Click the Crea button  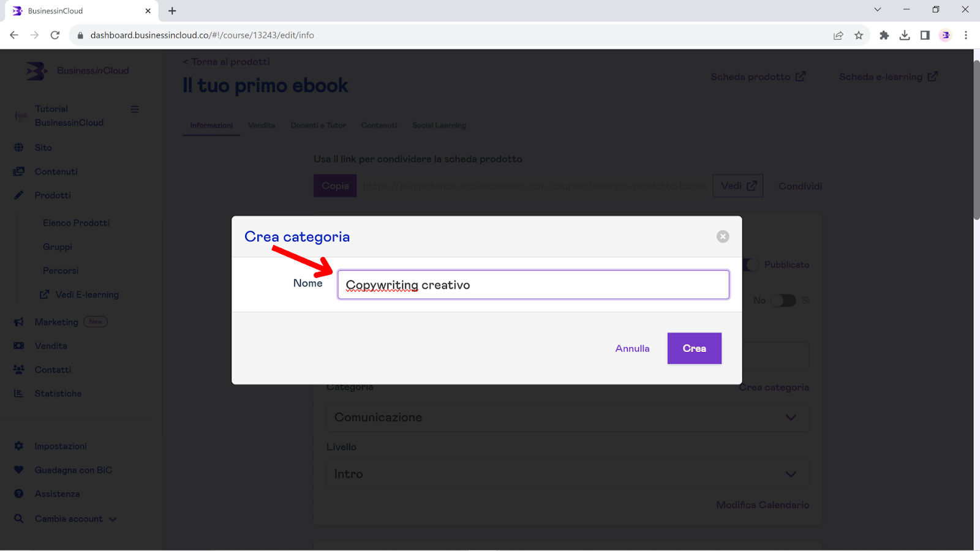pyautogui.click(x=694, y=348)
